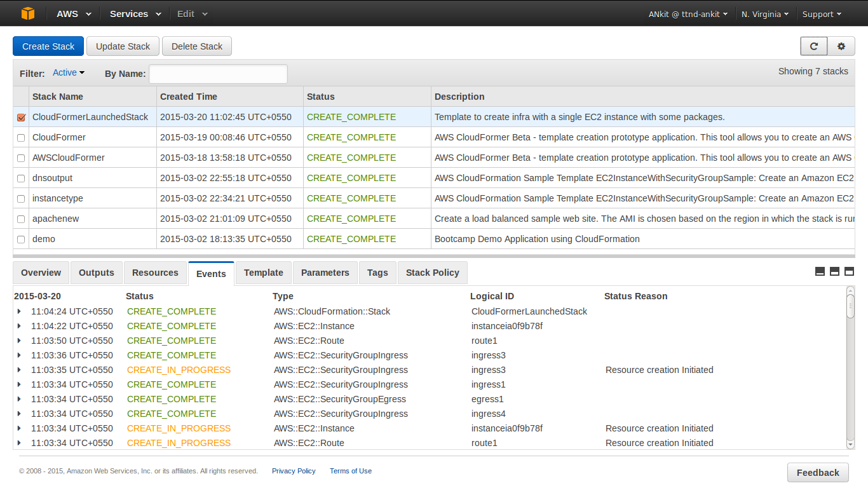Viewport: 868px width, 488px height.
Task: Check the dnsoutput stack checkbox
Action: click(x=21, y=179)
